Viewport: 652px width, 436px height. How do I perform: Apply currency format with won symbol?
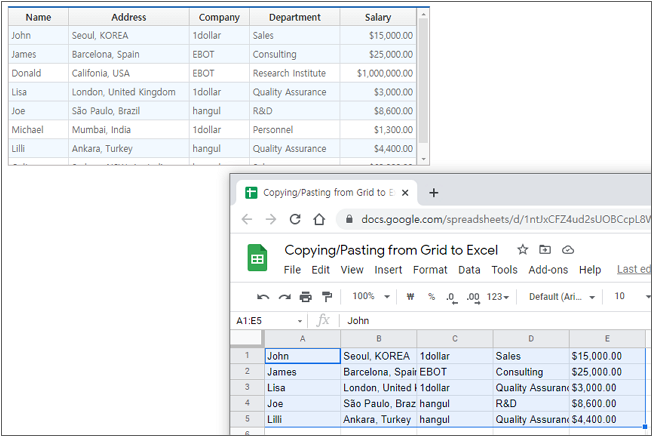pyautogui.click(x=411, y=297)
